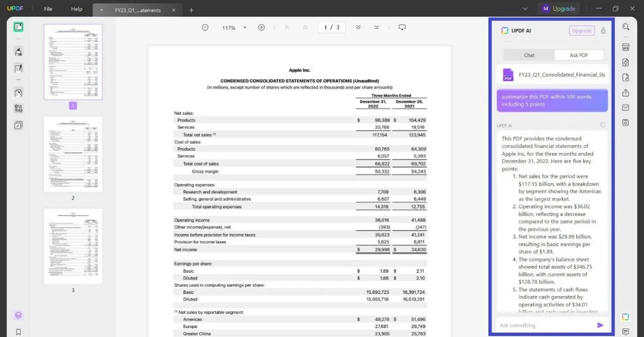Screen dimensions: 644x337
Task: Send the message with the purple arrow
Action: click(600, 325)
